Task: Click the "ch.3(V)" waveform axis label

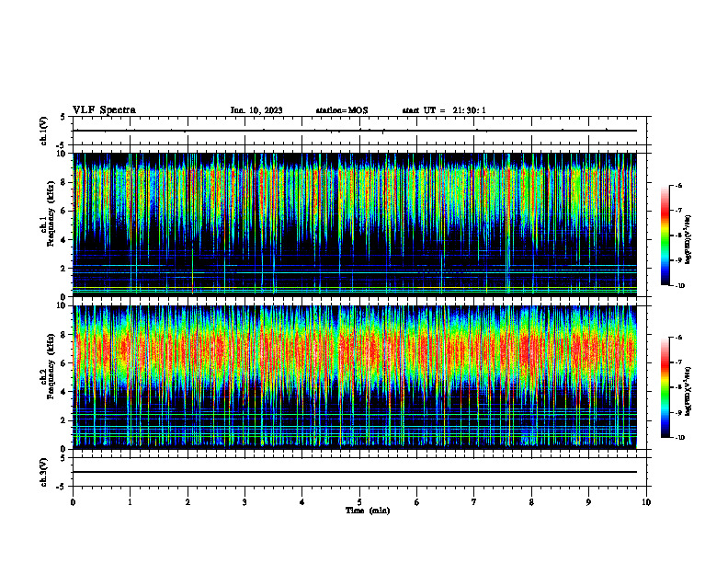Action: coord(43,472)
